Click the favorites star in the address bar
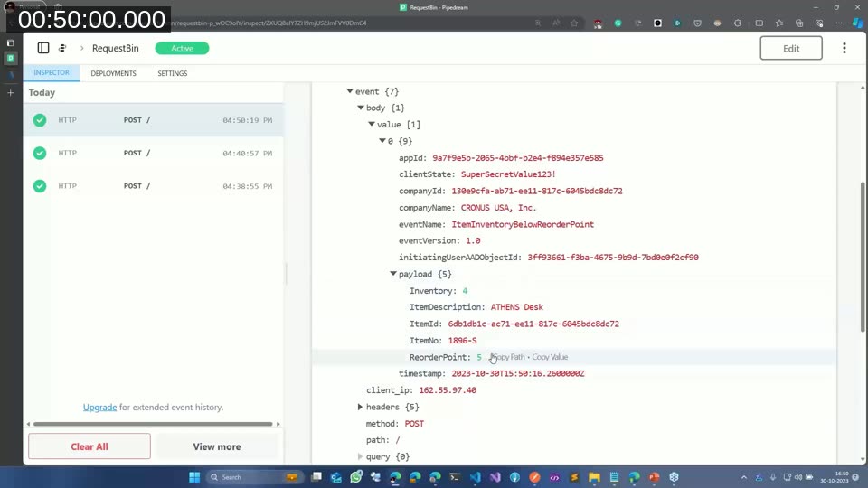Image resolution: width=868 pixels, height=488 pixels. click(x=574, y=23)
